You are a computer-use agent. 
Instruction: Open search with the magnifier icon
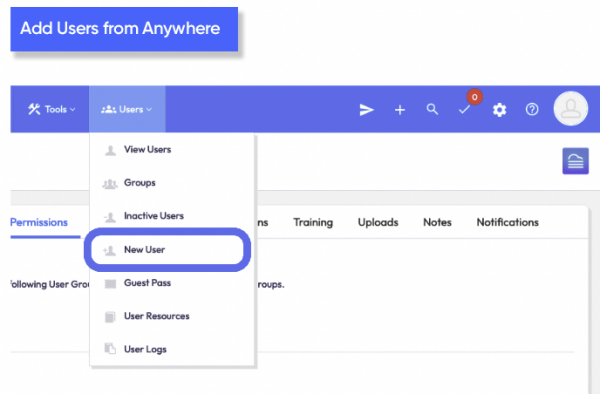pos(432,109)
